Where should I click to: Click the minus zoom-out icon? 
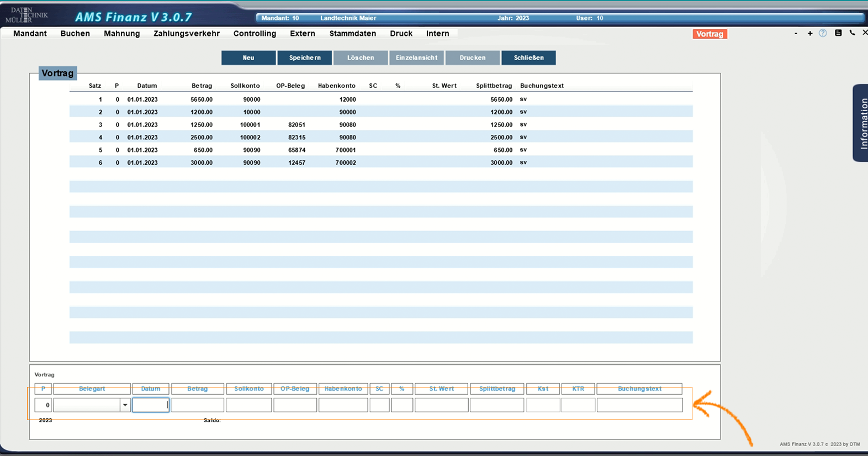point(796,34)
